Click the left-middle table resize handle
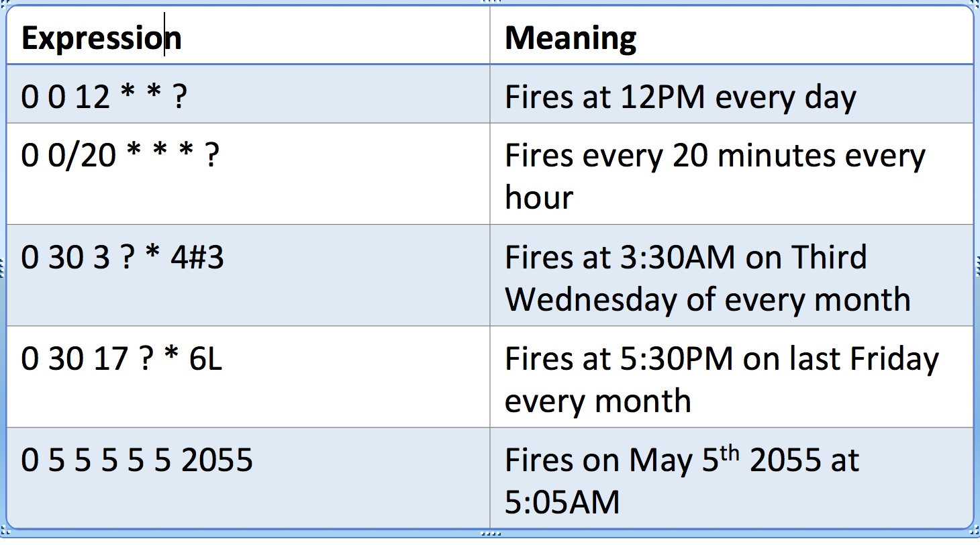The height and width of the screenshot is (545, 980). click(x=2, y=268)
